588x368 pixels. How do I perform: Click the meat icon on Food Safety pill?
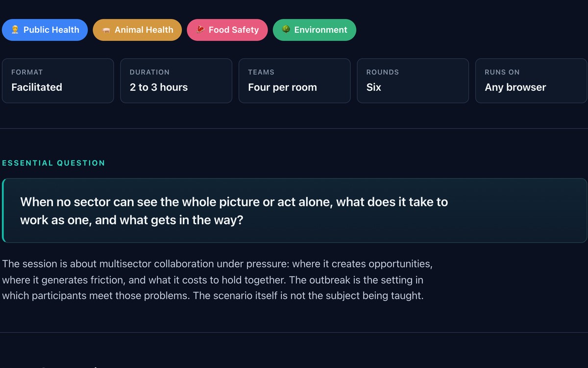(200, 30)
